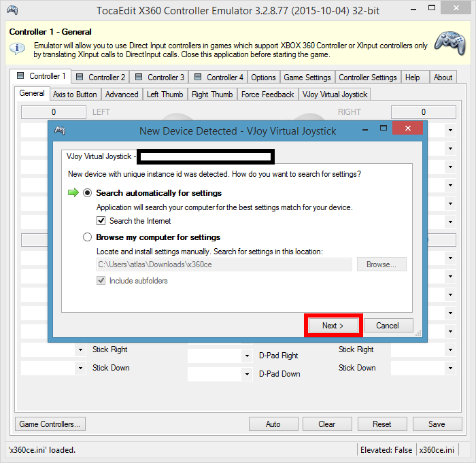This screenshot has height=463, width=476.
Task: Select the Right Thumb sub-tab
Action: click(212, 95)
